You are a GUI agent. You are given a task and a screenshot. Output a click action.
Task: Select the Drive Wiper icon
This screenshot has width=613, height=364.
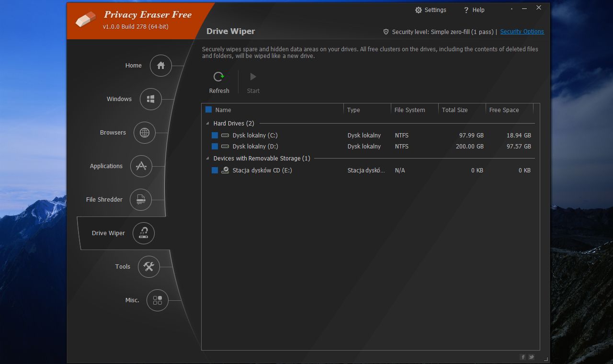144,233
